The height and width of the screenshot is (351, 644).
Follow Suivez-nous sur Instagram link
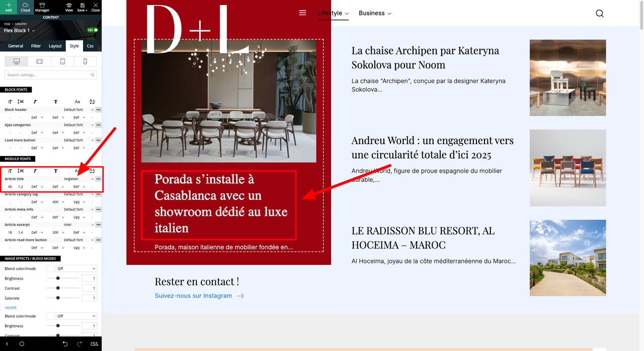(199, 296)
